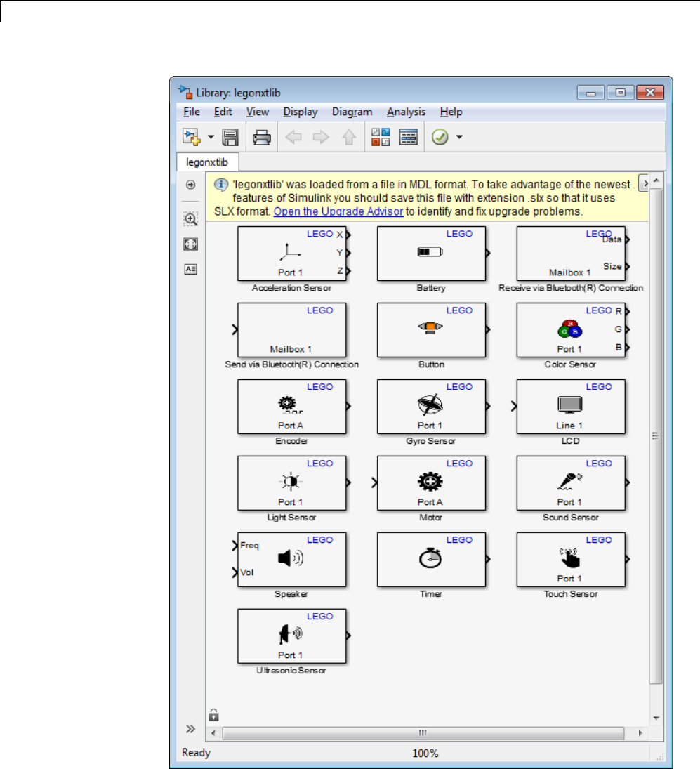700x769 pixels.
Task: Select the Touch Sensor block
Action: 571,559
